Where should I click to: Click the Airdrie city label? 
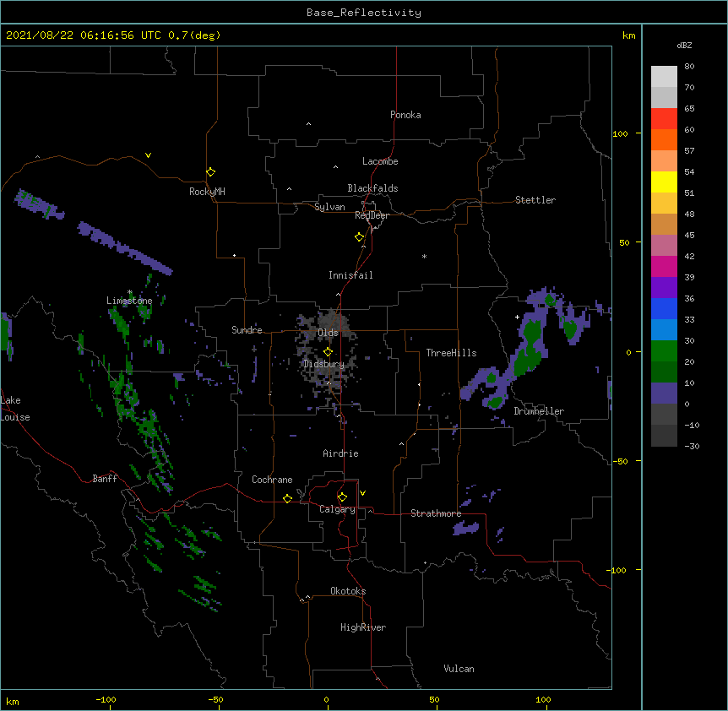pyautogui.click(x=340, y=453)
